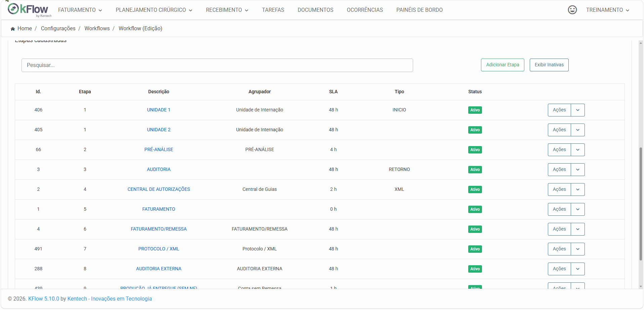This screenshot has height=310, width=644.
Task: Click the Agrupador column header
Action: click(x=259, y=92)
